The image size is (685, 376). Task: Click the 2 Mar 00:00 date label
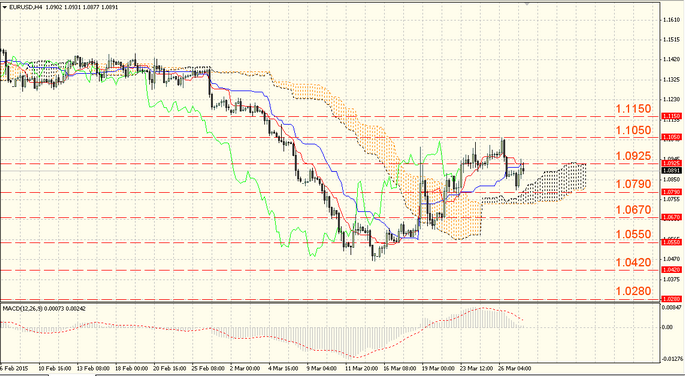click(x=245, y=369)
